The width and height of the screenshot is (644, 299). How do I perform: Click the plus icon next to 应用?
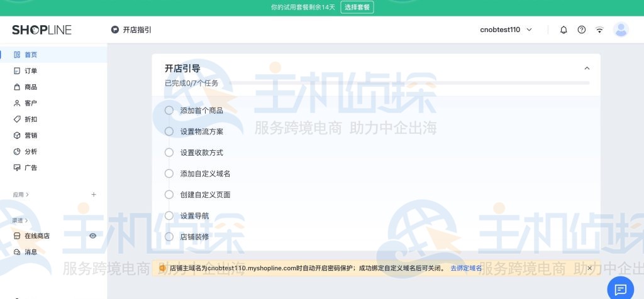click(x=94, y=195)
